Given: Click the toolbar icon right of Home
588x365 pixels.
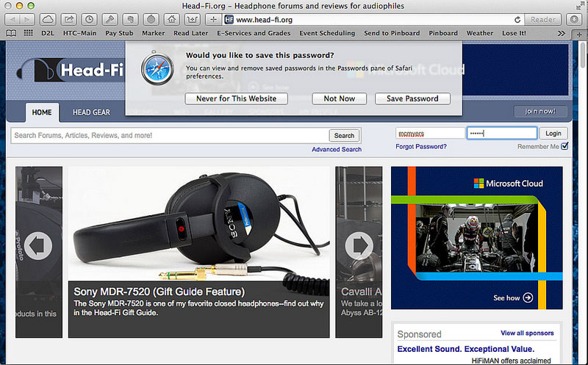Looking at the screenshot, I should (192, 20).
